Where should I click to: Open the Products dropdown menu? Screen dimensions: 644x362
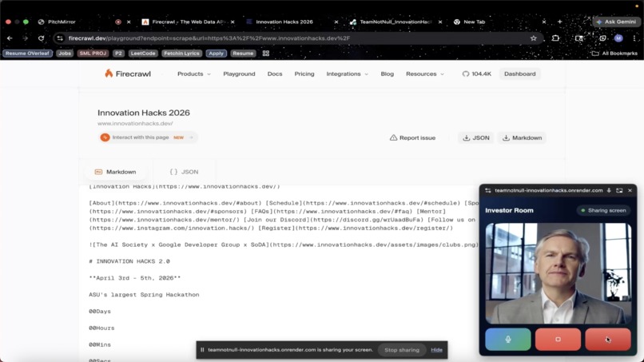pos(193,74)
